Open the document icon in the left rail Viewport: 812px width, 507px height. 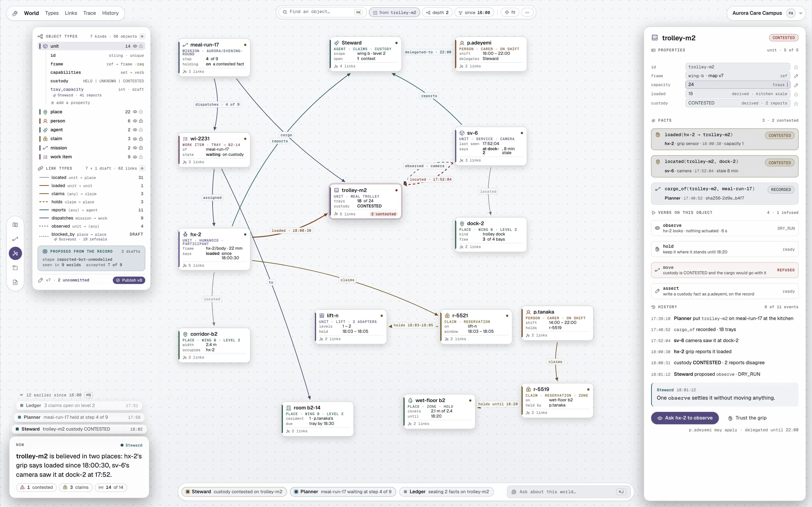(x=15, y=282)
